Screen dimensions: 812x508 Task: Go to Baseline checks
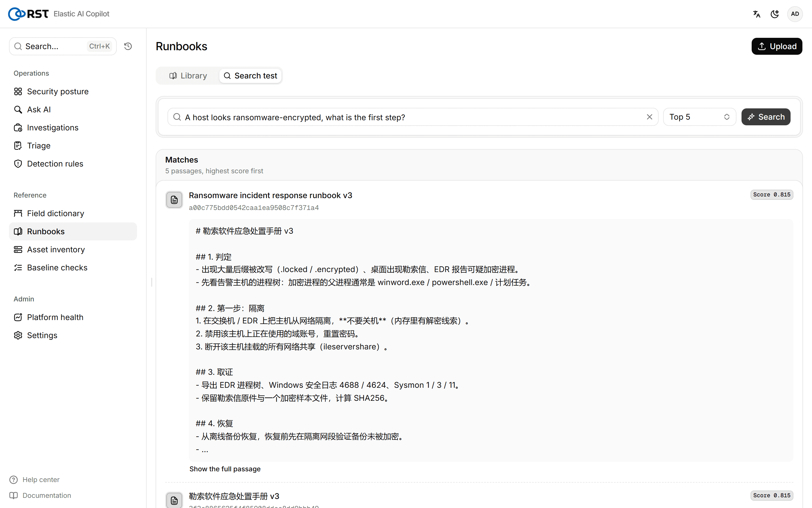click(x=73, y=268)
